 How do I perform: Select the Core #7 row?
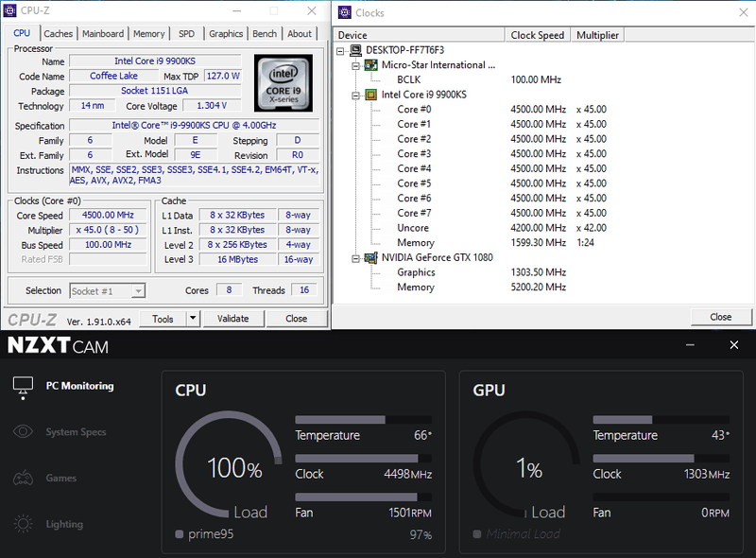tap(502, 213)
